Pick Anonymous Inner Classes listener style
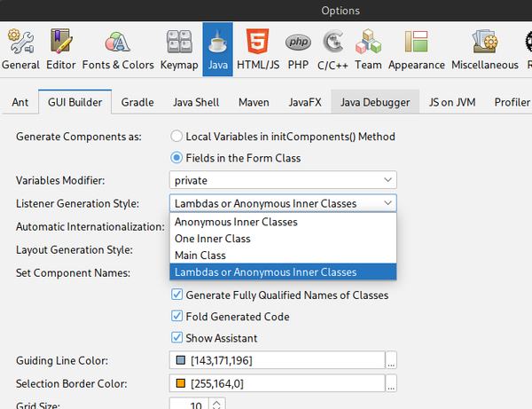This screenshot has height=409, width=532. point(236,222)
